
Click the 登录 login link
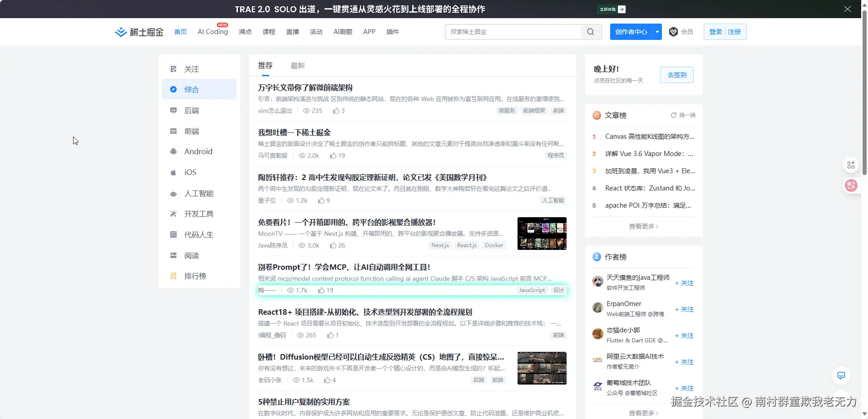pyautogui.click(x=715, y=32)
